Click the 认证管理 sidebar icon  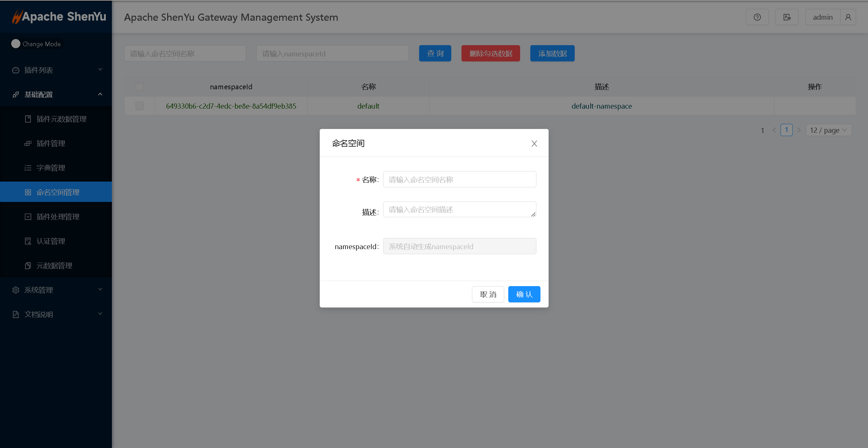28,241
